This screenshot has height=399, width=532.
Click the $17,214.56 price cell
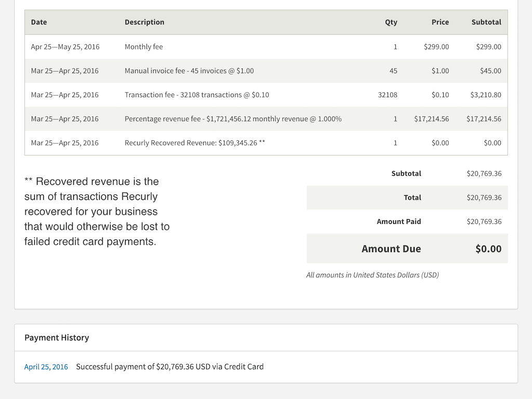(432, 119)
